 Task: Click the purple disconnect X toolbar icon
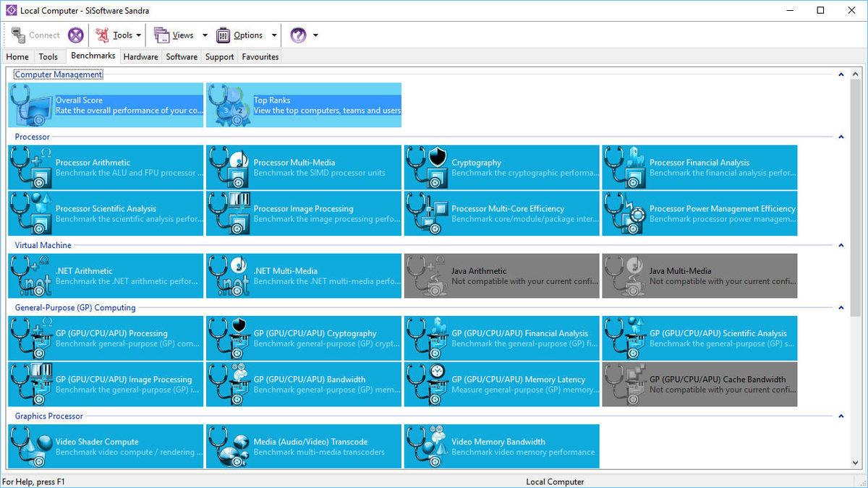pos(76,35)
